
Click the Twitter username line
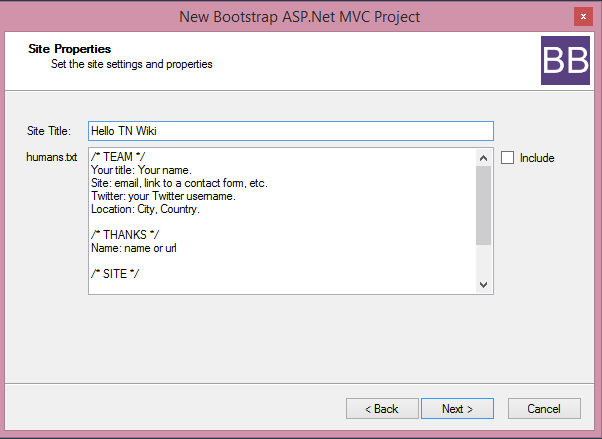(x=163, y=196)
